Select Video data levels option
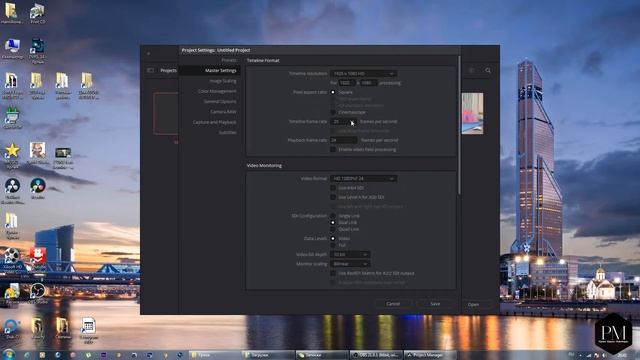The height and width of the screenshot is (360, 640). tap(333, 238)
